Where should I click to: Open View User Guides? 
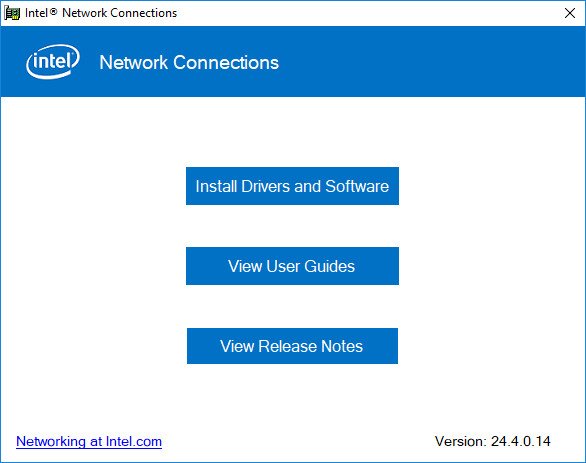tap(292, 266)
